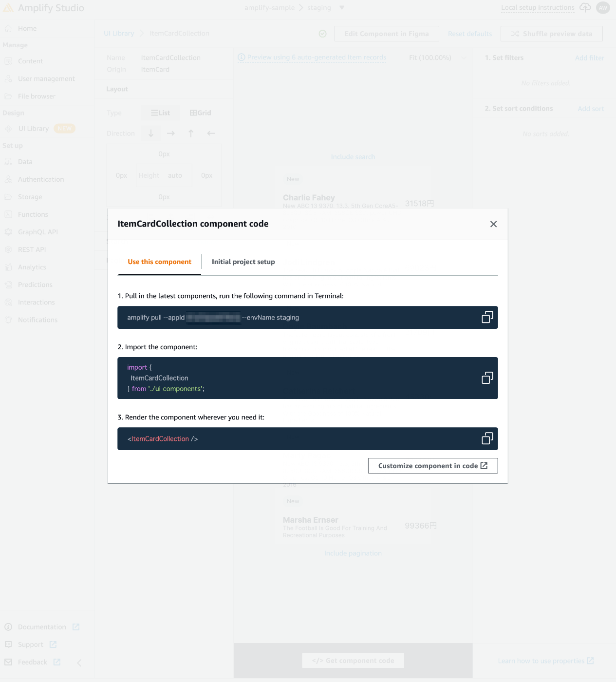616x682 pixels.
Task: Open the Documentation link
Action: [x=42, y=627]
